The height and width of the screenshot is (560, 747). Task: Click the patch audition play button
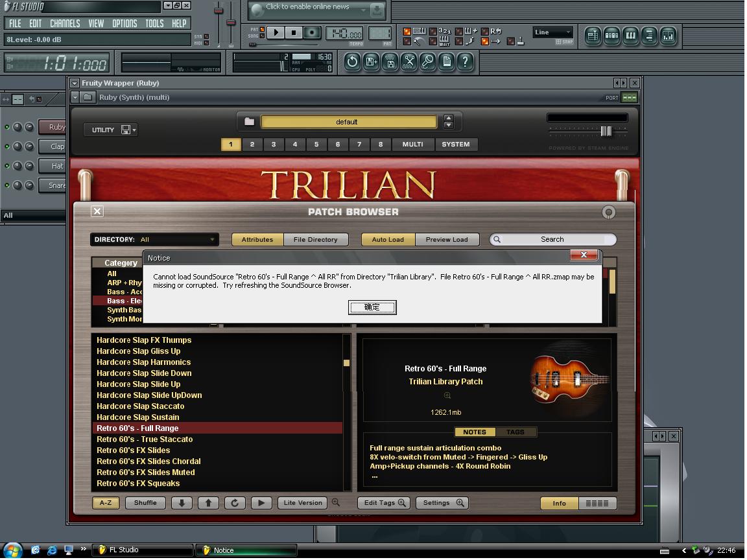click(261, 503)
